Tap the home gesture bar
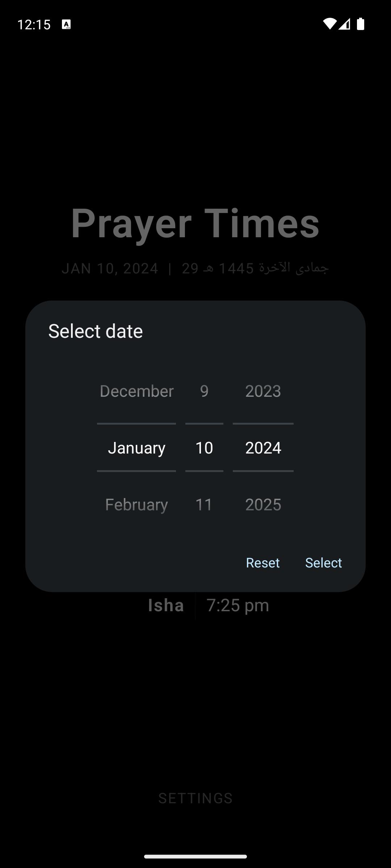Viewport: 391px width, 868px height. (195, 856)
